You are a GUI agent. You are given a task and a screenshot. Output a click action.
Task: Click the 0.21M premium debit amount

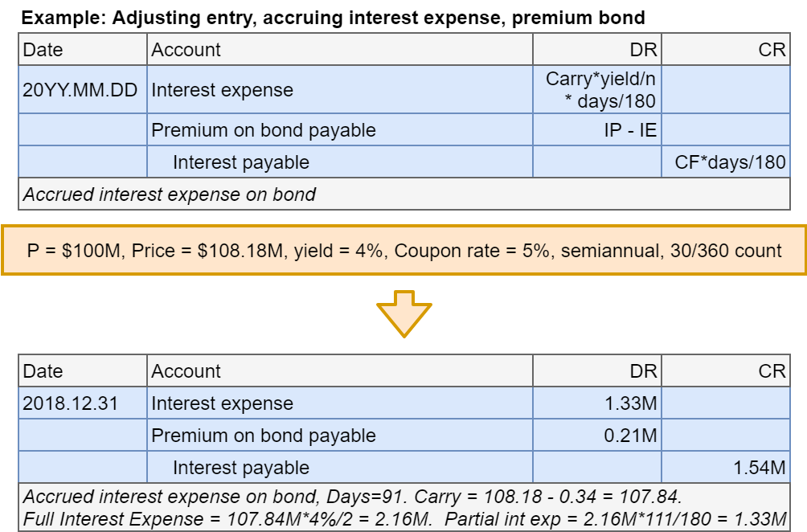coord(630,436)
